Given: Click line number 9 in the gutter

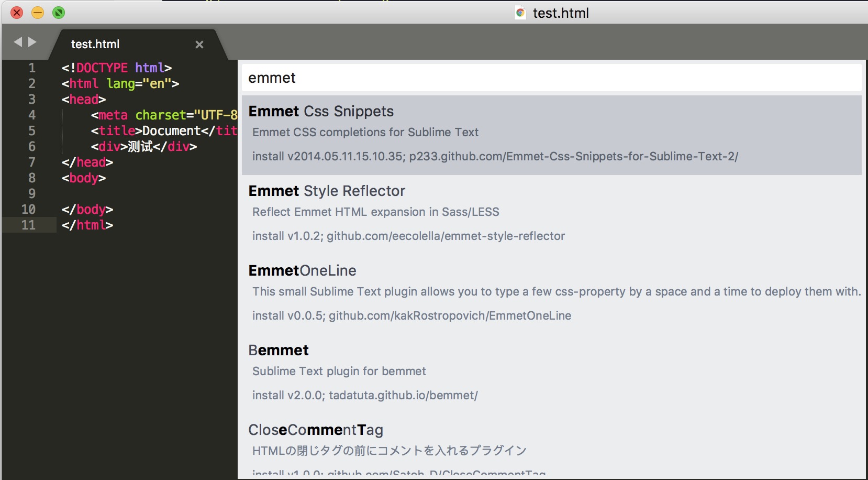Looking at the screenshot, I should click(32, 193).
